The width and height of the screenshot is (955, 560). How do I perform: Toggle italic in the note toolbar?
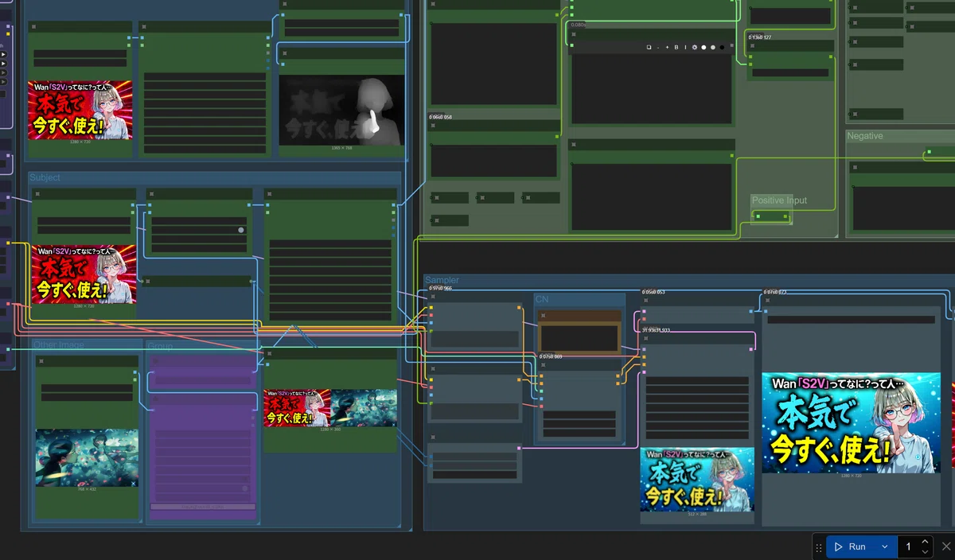(x=685, y=48)
